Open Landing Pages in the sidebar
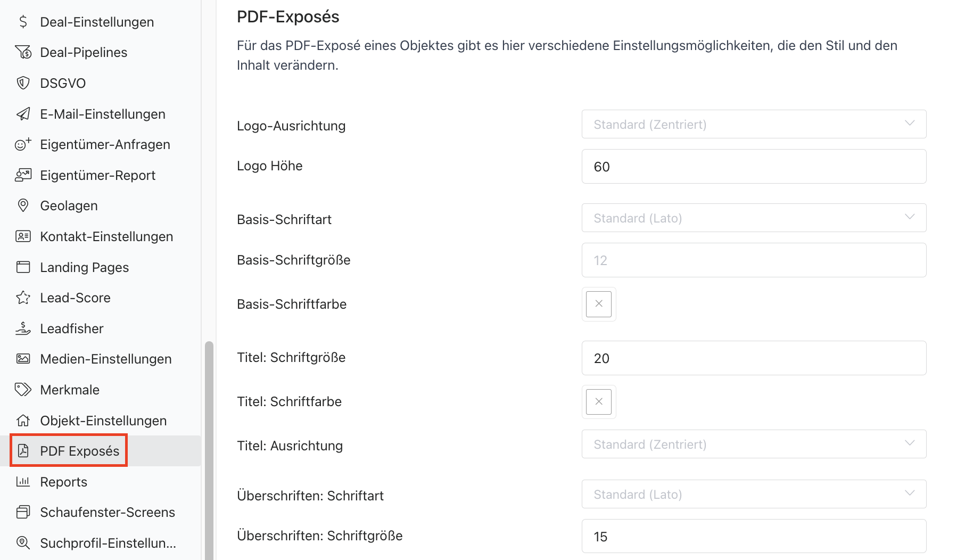This screenshot has width=957, height=560. pyautogui.click(x=84, y=267)
